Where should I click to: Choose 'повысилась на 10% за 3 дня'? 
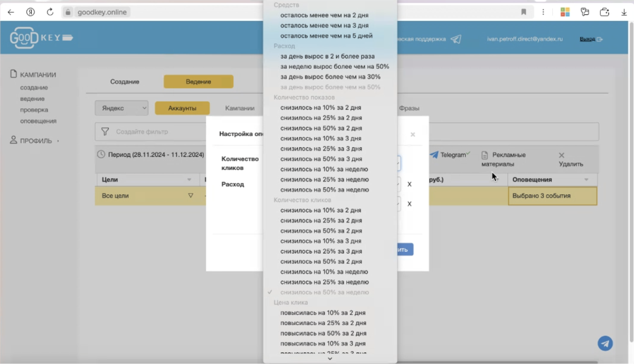tap(323, 343)
